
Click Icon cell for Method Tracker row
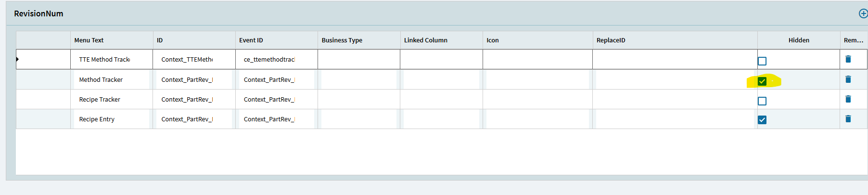(x=537, y=80)
